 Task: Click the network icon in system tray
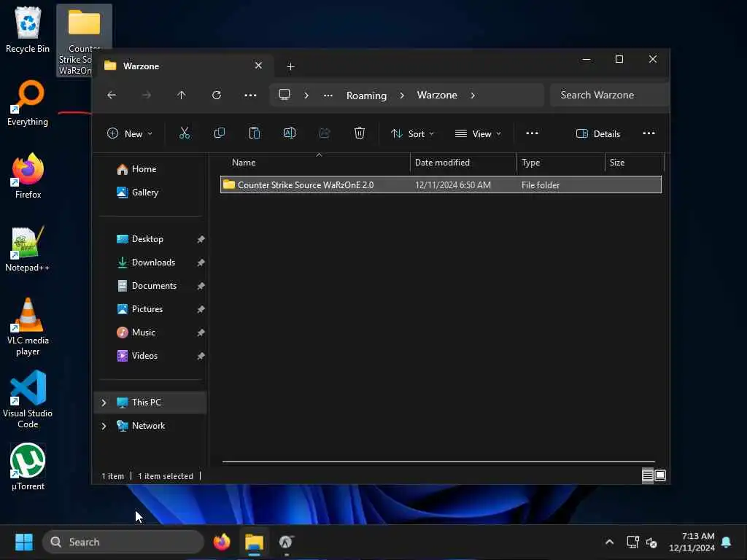click(x=632, y=542)
